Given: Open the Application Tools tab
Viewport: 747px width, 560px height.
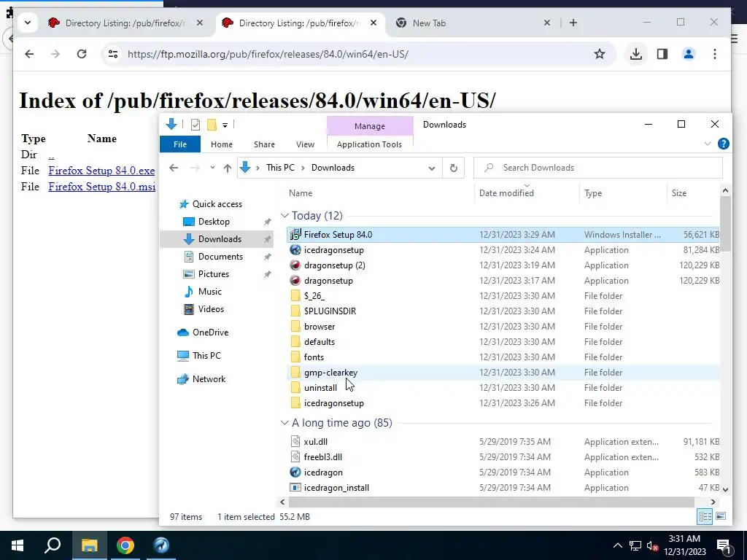Looking at the screenshot, I should click(369, 144).
